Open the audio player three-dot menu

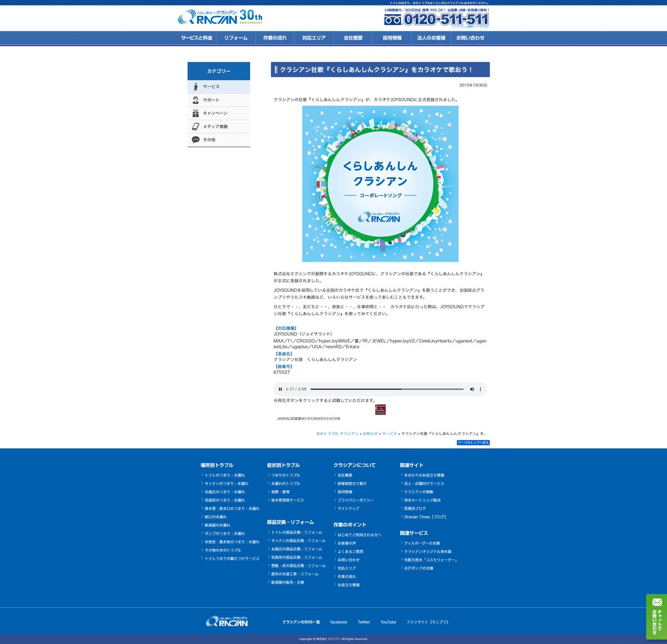(x=481, y=389)
